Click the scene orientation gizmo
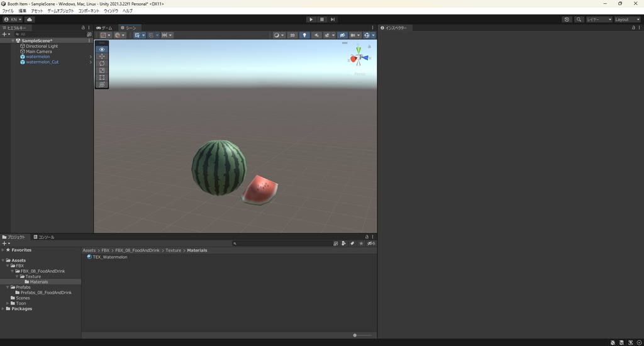Image resolution: width=644 pixels, height=346 pixels. (358, 58)
